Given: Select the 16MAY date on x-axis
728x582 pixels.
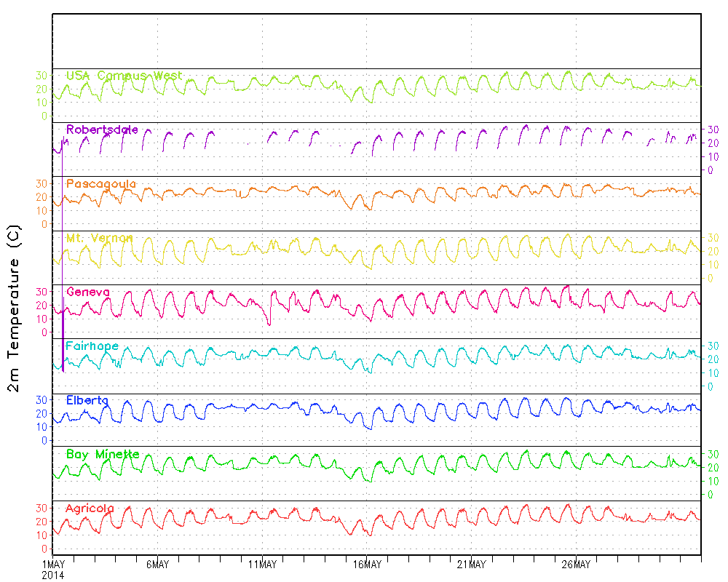Looking at the screenshot, I should click(x=367, y=565).
